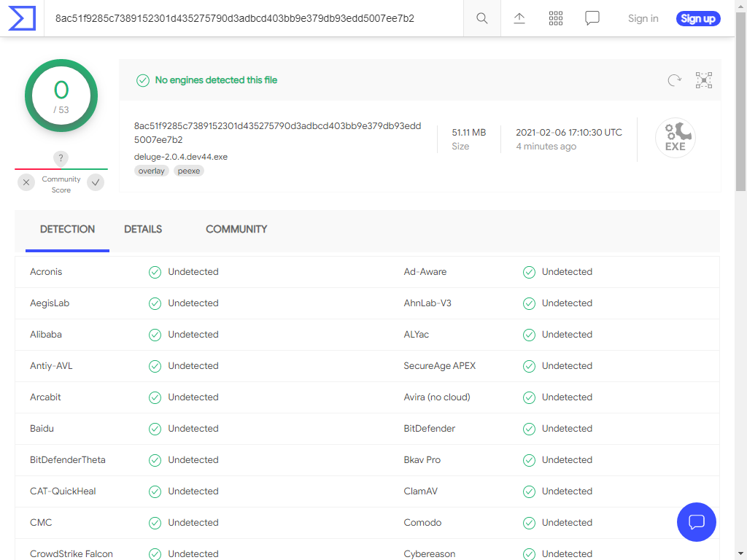Click 'No engines detected this file' text

tap(216, 80)
